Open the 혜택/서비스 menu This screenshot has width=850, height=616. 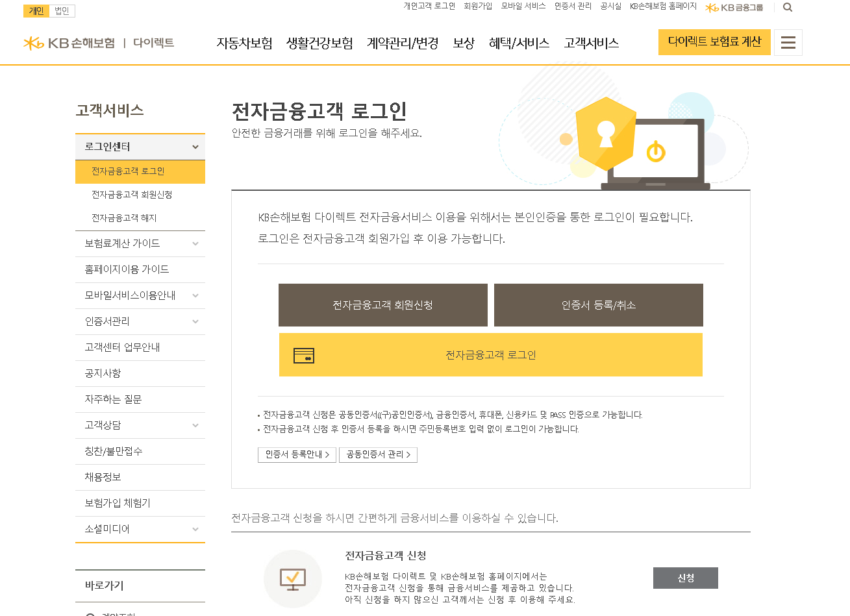point(519,43)
